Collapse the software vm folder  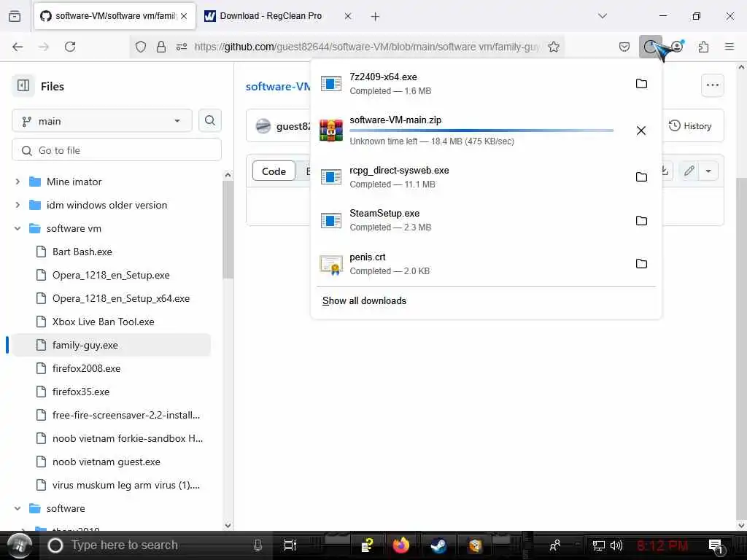(x=18, y=228)
